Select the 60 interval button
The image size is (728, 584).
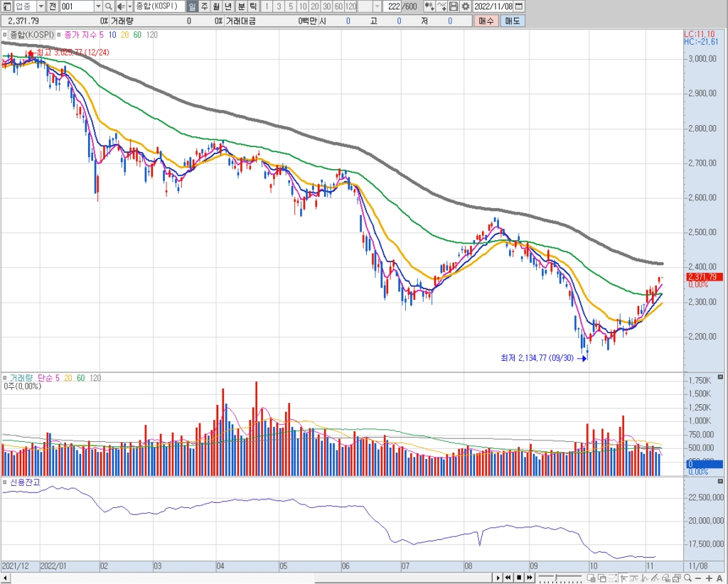(338, 6)
